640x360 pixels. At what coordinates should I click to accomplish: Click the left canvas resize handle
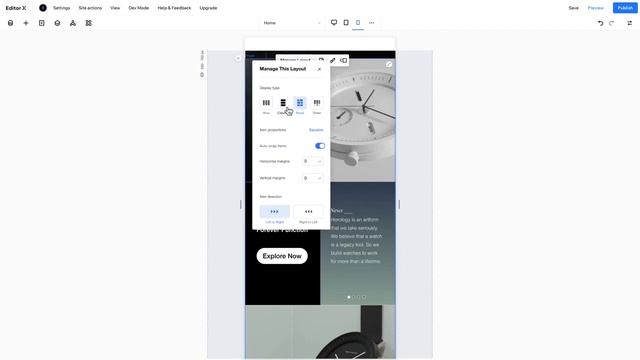tap(241, 204)
